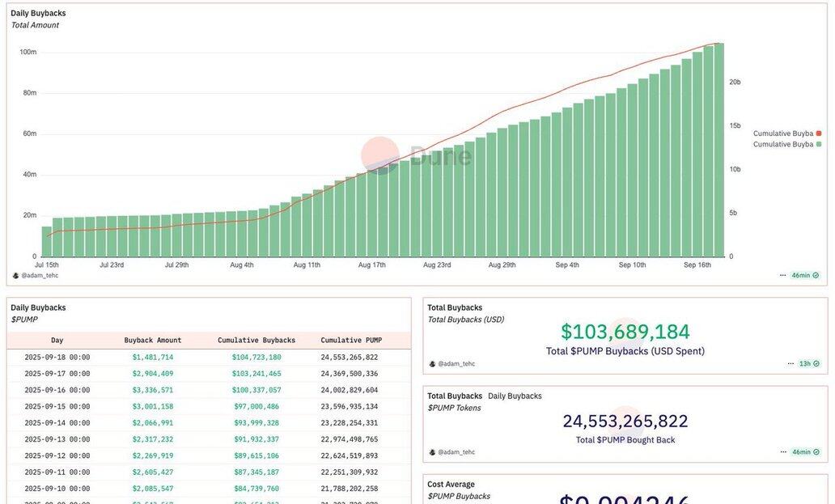Sort the table by the Cumulative Buybacks header
This screenshot has width=835, height=504.
[x=256, y=340]
